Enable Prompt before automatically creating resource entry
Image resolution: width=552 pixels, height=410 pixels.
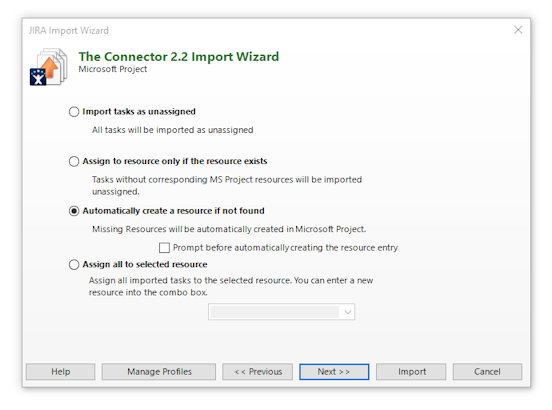[164, 248]
